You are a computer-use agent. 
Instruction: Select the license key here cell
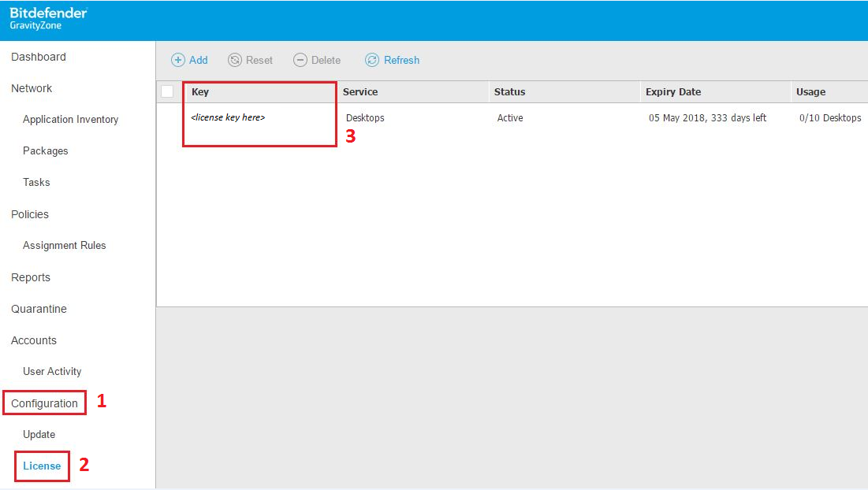coord(228,117)
